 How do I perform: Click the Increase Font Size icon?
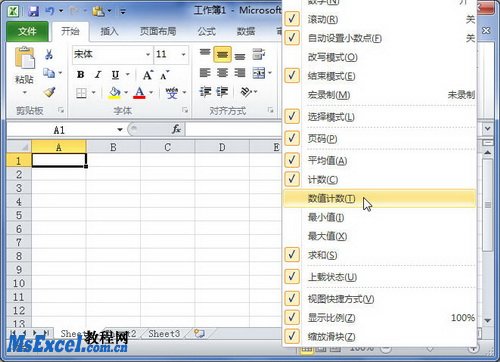pos(148,75)
